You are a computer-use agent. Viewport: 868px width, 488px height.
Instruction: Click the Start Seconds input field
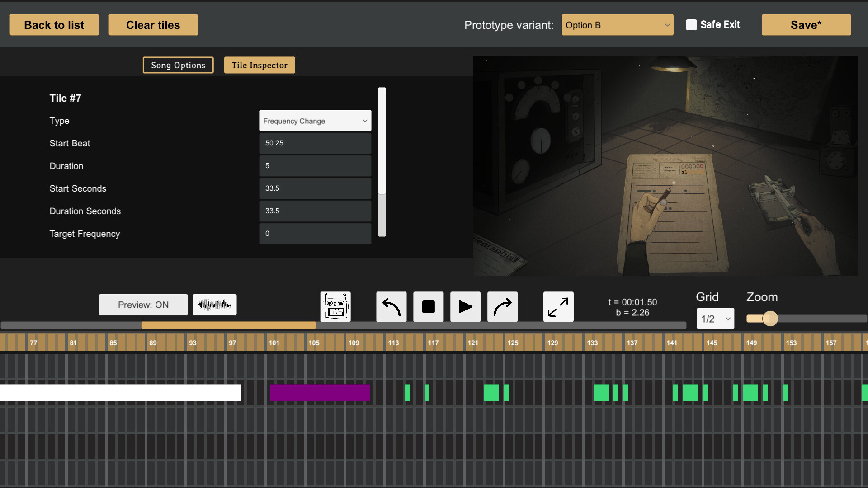[315, 188]
